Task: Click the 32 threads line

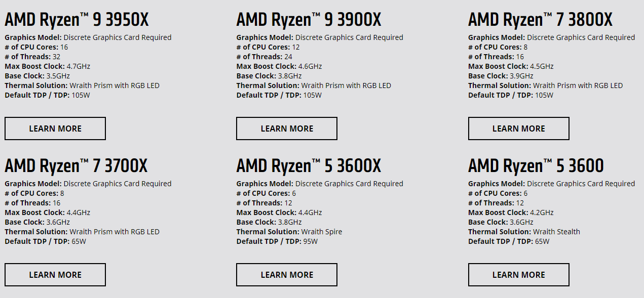Action: point(32,57)
